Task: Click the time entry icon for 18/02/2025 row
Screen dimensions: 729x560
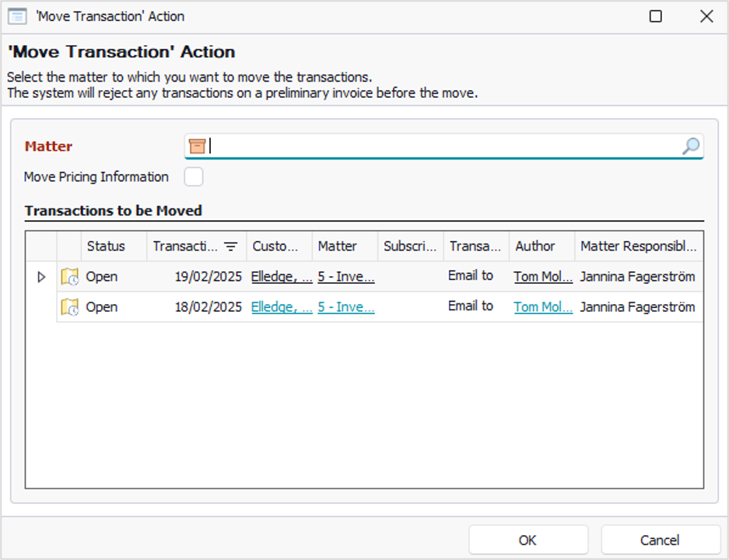Action: click(x=70, y=306)
